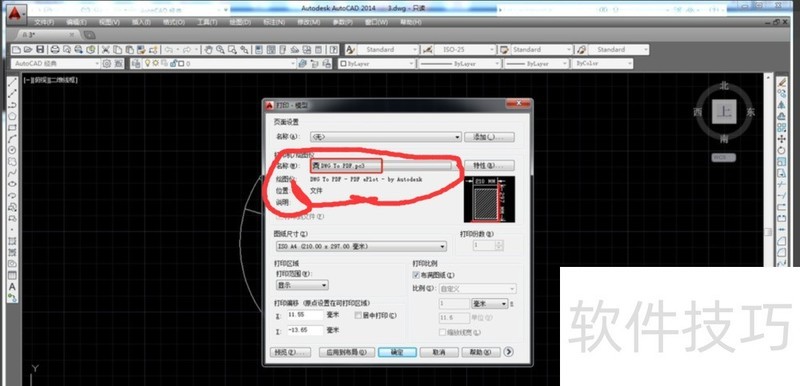Viewport: 800px width, 386px height.
Task: Open the 毫米 units dropdown
Action: 490,303
